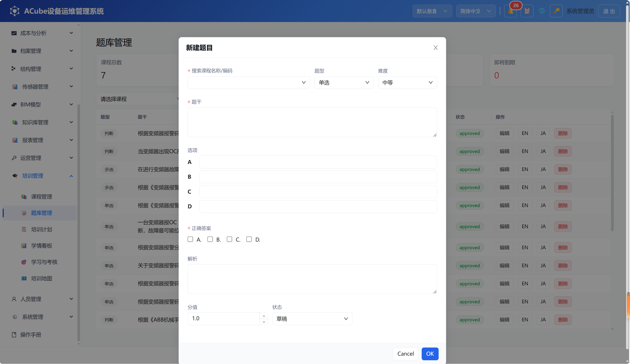Screen dimensions: 630x364
Task: Decrease 分值 with the down stepper arrow
Action: coord(264,322)
